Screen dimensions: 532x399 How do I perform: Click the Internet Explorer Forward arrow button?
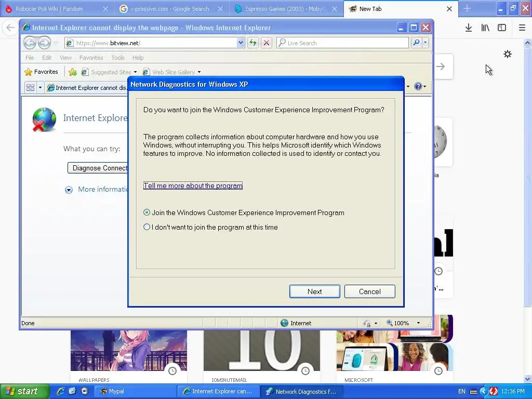pyautogui.click(x=44, y=43)
